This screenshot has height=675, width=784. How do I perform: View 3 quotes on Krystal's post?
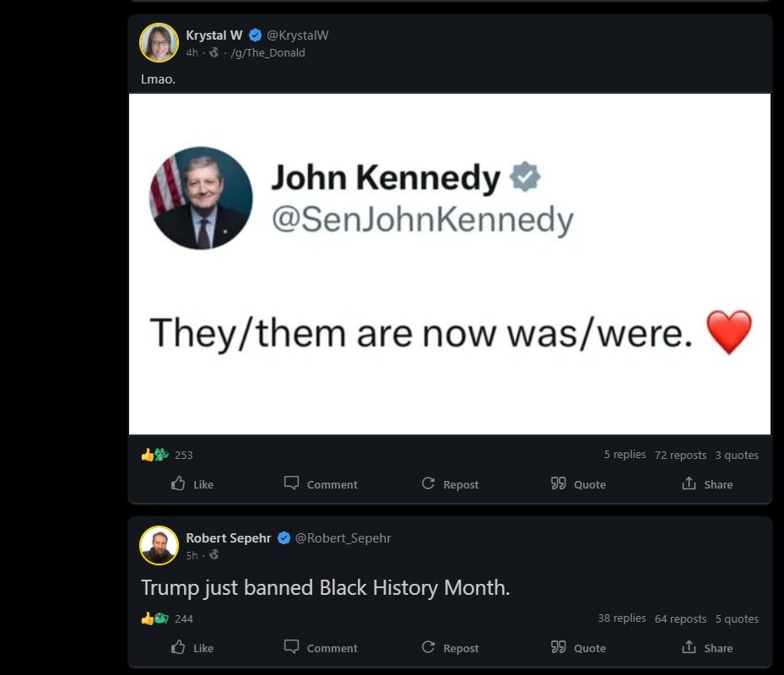click(737, 455)
